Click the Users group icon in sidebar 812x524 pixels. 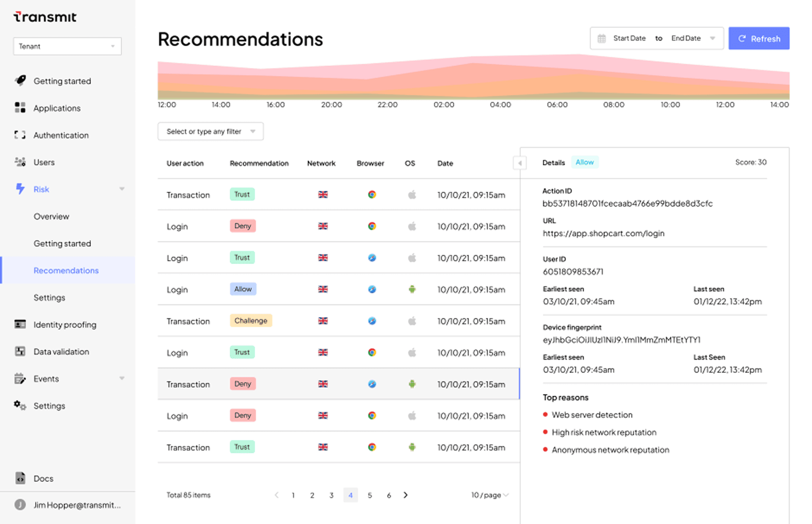point(20,162)
